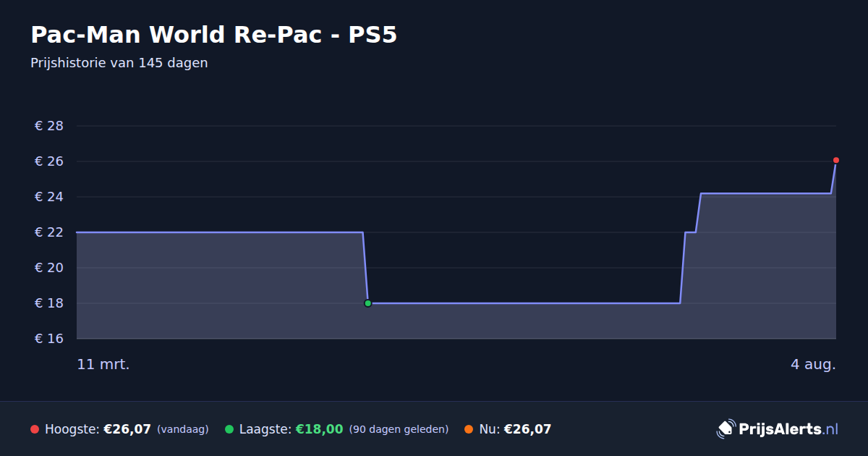Click the PrijsAlerts bell logo icon
The width and height of the screenshot is (868, 456).
[x=726, y=428]
